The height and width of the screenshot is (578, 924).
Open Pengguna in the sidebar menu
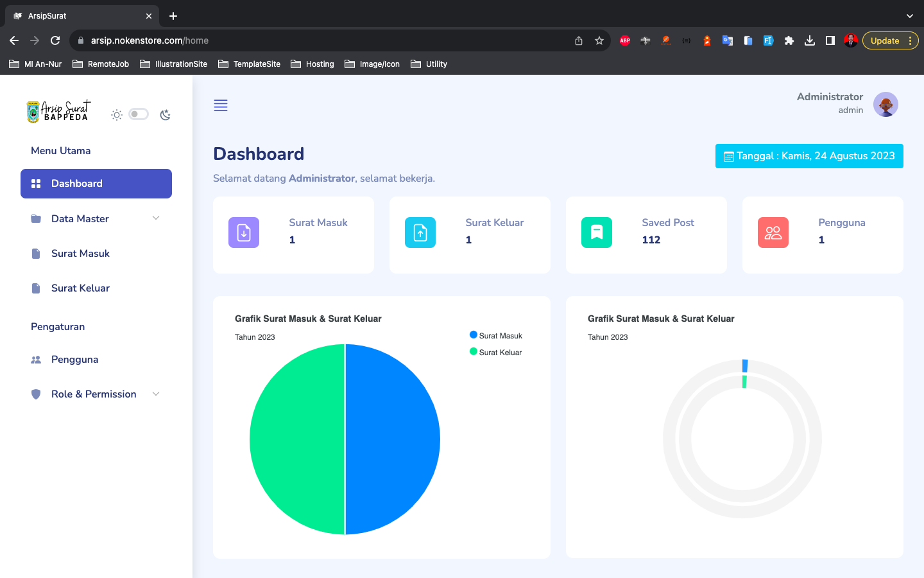coord(74,360)
